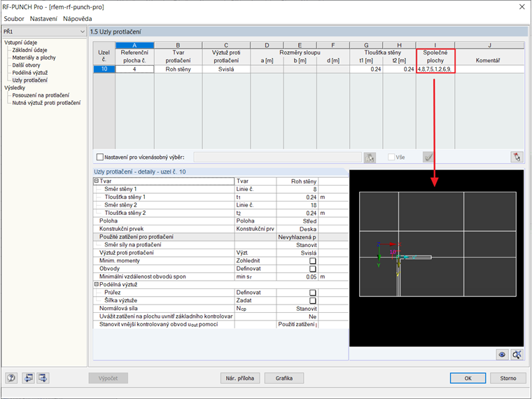This screenshot has width=532, height=399.
Task: Click Normálová síla value Stanovit
Action: [297, 309]
